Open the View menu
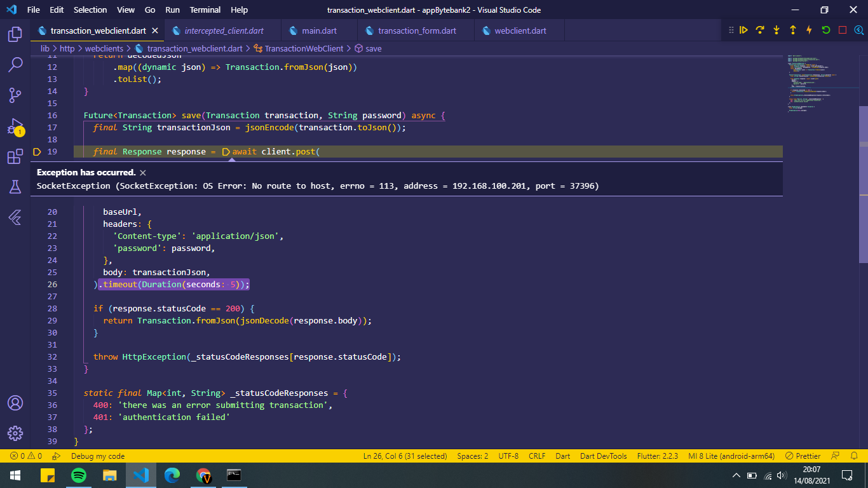The width and height of the screenshot is (868, 488). tap(126, 10)
